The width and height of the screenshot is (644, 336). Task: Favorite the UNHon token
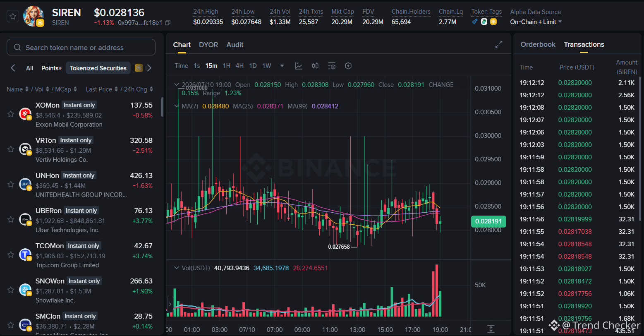coord(11,184)
